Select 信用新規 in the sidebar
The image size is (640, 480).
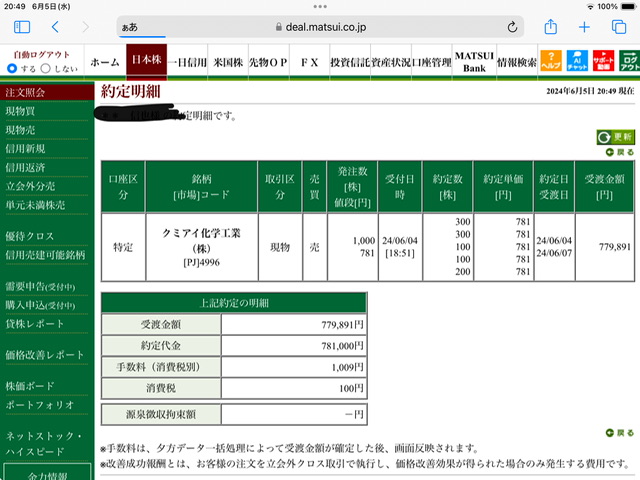tap(25, 149)
